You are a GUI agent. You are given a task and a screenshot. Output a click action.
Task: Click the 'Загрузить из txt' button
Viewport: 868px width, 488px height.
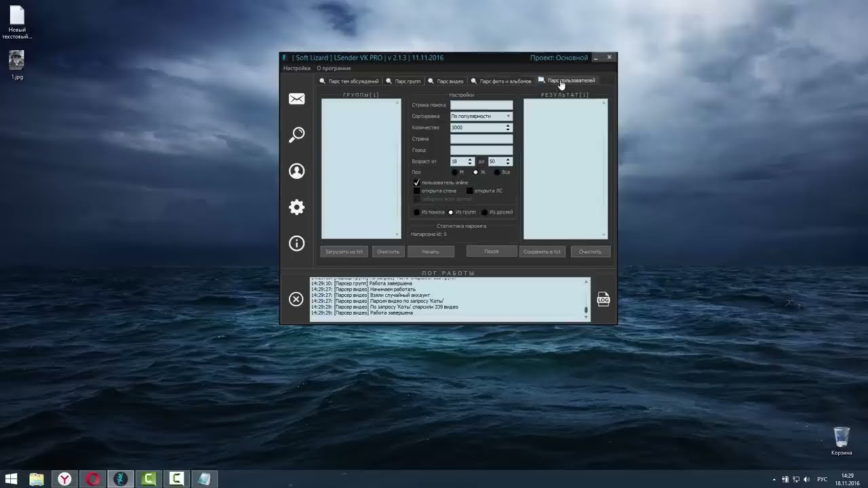point(344,251)
